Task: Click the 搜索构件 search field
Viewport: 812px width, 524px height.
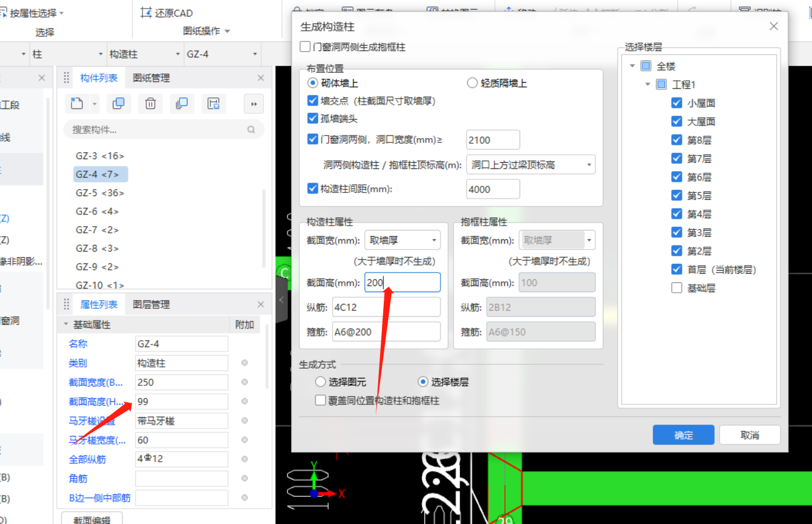Action: click(164, 129)
